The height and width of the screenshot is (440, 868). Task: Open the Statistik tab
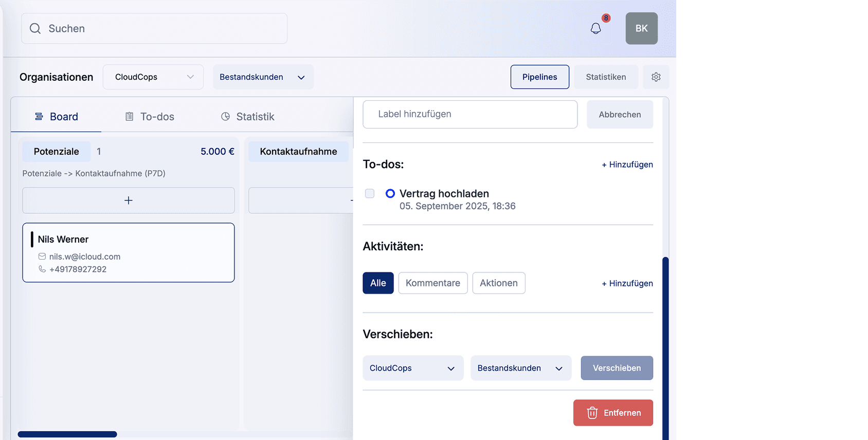click(247, 117)
